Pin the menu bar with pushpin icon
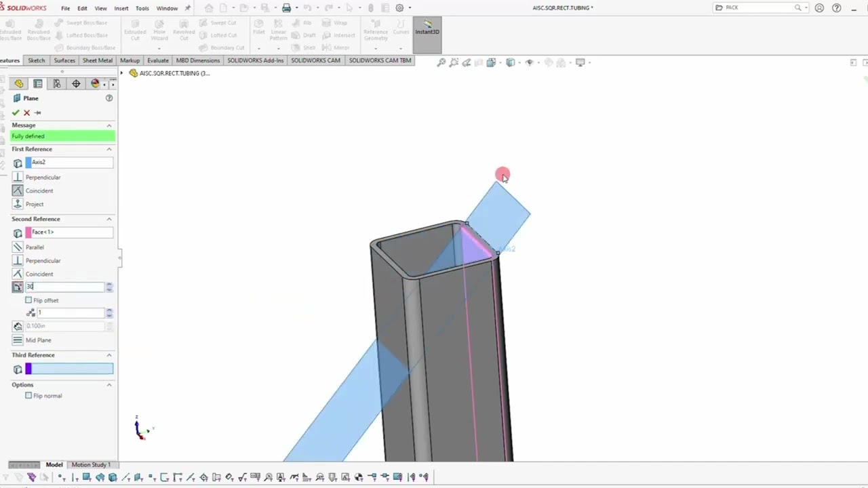This screenshot has width=868, height=488. click(x=188, y=8)
